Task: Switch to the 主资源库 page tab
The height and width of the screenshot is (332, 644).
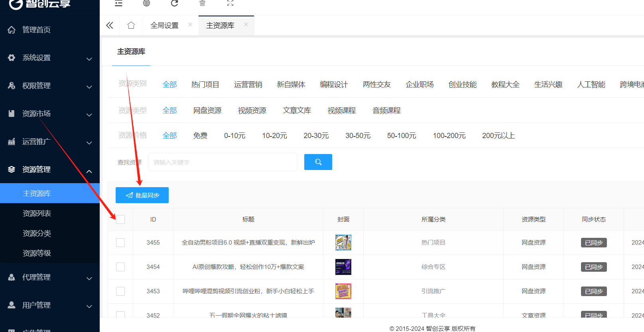Action: pyautogui.click(x=220, y=26)
